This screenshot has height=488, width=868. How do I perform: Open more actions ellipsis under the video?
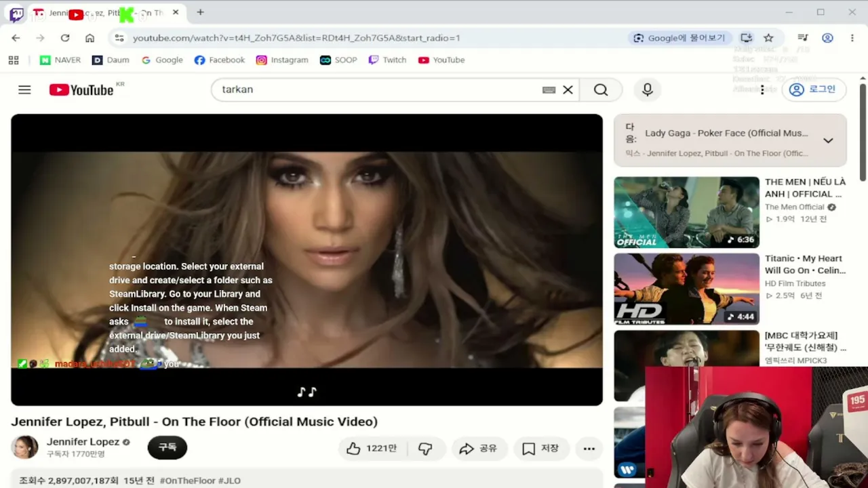589,448
